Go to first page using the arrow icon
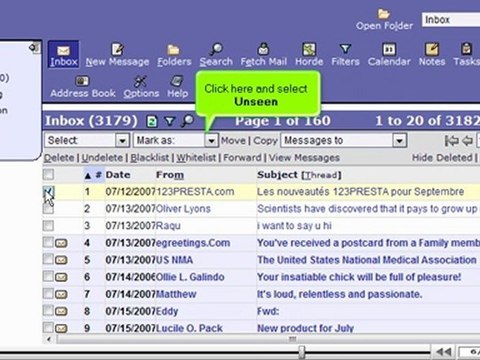This screenshot has width=480, height=360. point(451,141)
